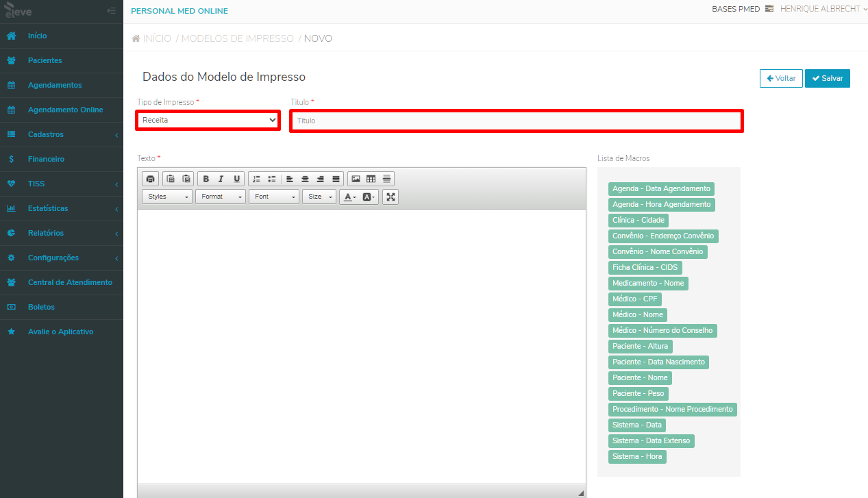Insert macro Agenda - Data Agendamento

[661, 188]
